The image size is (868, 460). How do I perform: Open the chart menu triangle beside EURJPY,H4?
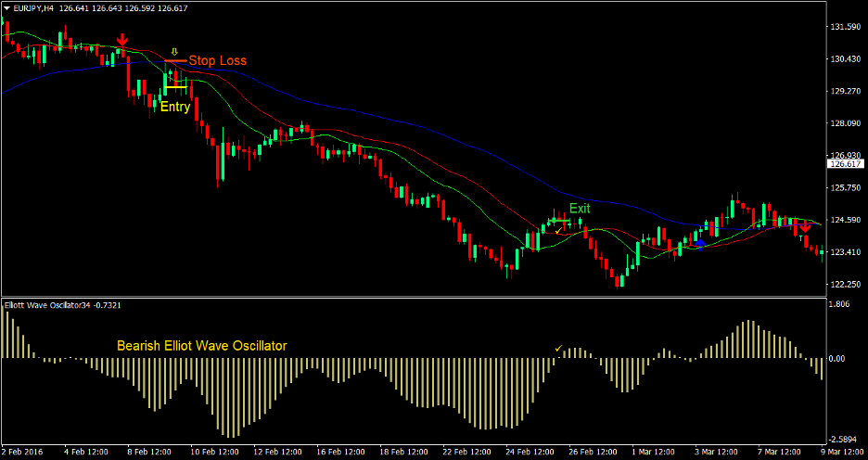coord(6,8)
